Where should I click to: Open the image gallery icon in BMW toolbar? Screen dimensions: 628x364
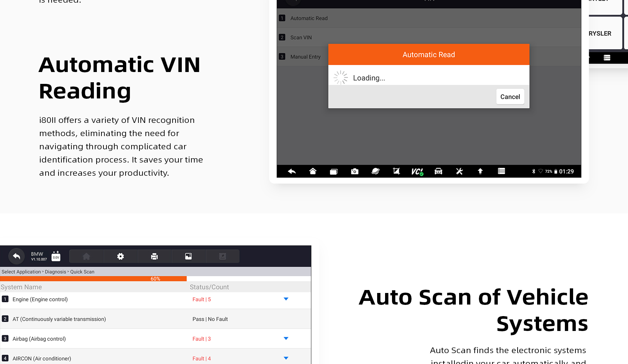click(188, 256)
